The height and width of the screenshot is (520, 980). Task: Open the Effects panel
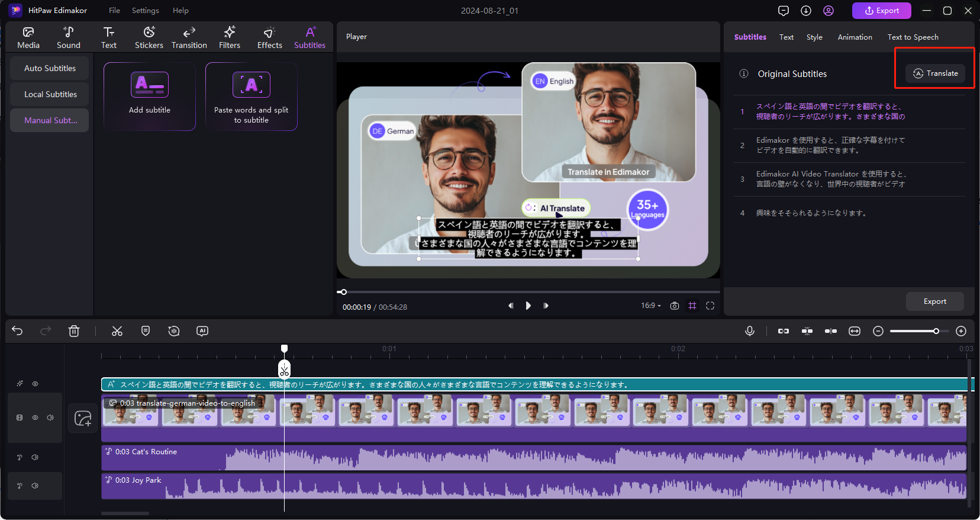[270, 37]
